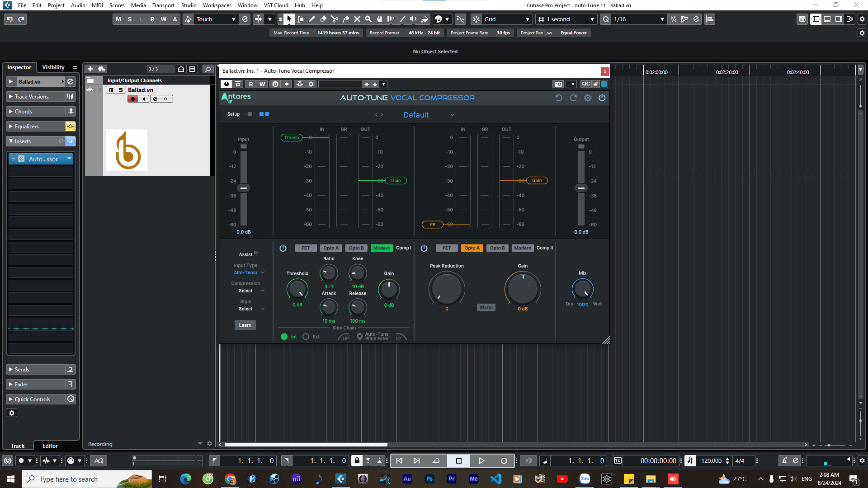Viewport: 868px width, 488px height.
Task: Click the Input level fader handle
Action: (x=244, y=188)
